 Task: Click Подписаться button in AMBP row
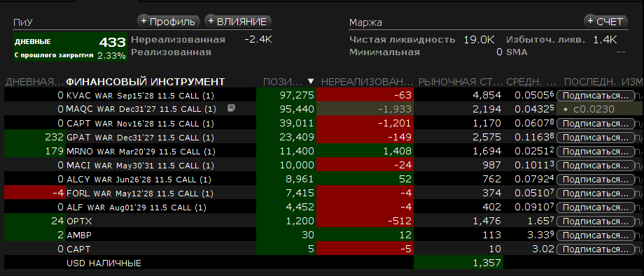[x=596, y=235]
